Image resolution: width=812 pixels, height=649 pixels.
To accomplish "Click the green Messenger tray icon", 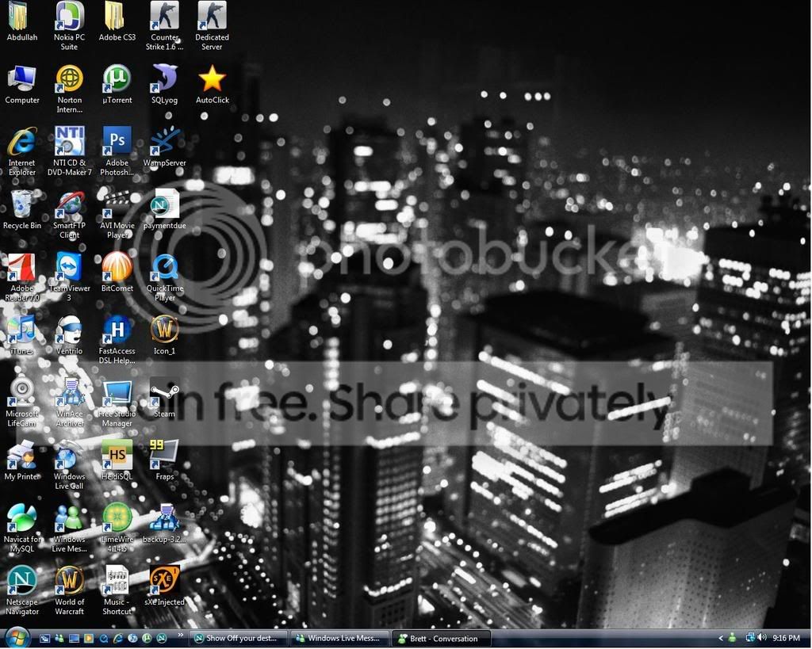I will point(732,638).
